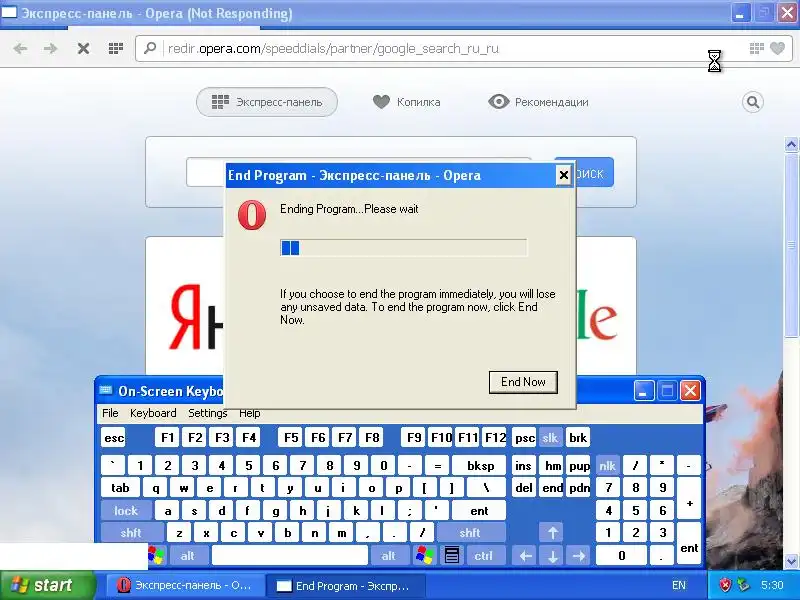
Task: Click the round search icon on Speed Dial page
Action: (x=753, y=102)
